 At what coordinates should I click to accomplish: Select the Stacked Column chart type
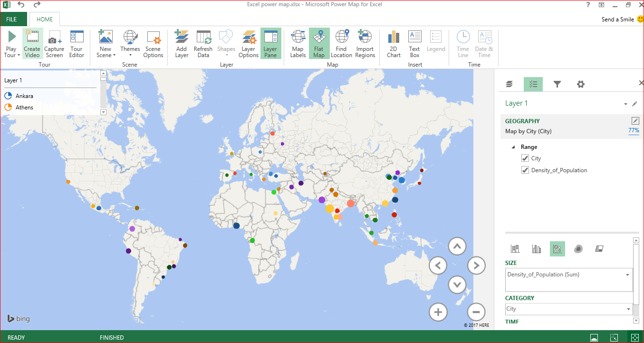pos(515,249)
